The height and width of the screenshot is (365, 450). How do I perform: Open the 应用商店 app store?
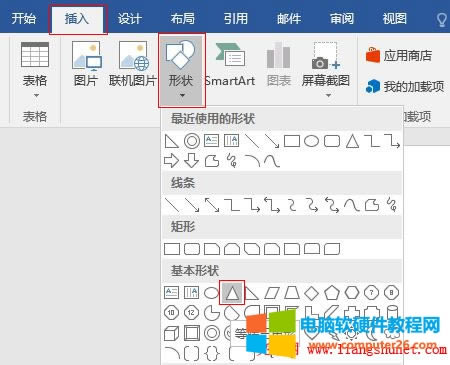(x=399, y=55)
